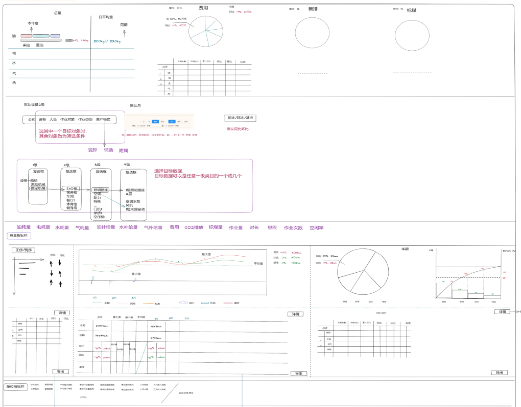This screenshot has width=521, height=407.
Task: Select the pie chart with teal slice lines
Action: (x=205, y=32)
